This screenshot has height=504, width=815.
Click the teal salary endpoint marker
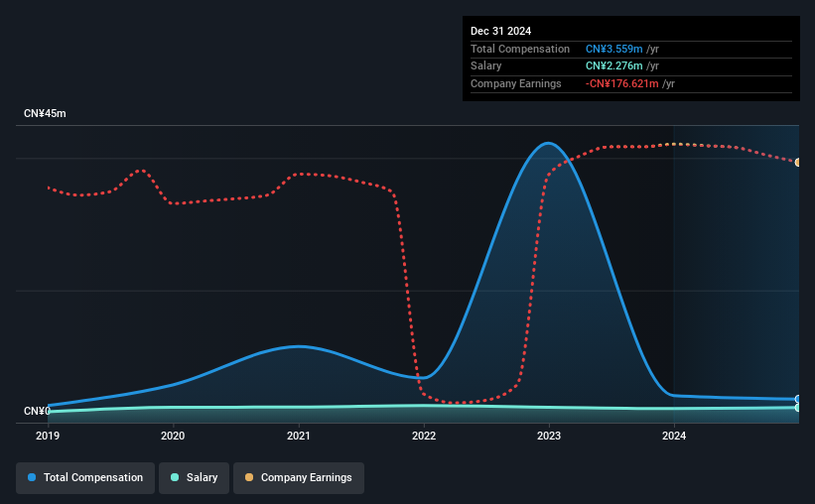797,408
